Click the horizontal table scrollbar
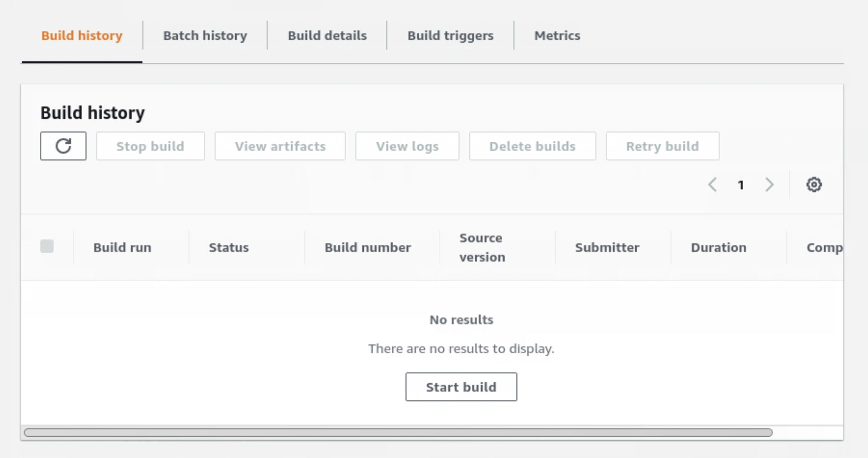This screenshot has width=868, height=458. [x=398, y=433]
